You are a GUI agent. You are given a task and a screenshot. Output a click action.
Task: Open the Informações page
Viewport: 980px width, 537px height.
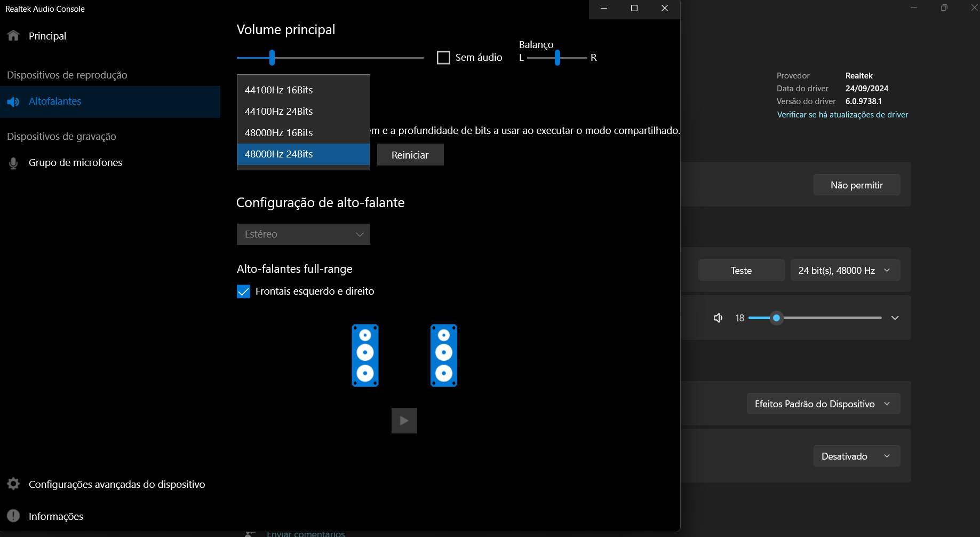click(110, 516)
